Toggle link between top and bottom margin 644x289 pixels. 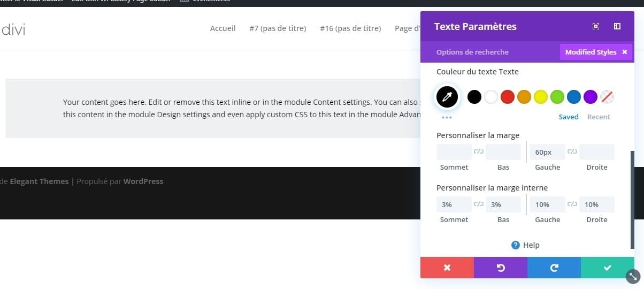[x=479, y=152]
